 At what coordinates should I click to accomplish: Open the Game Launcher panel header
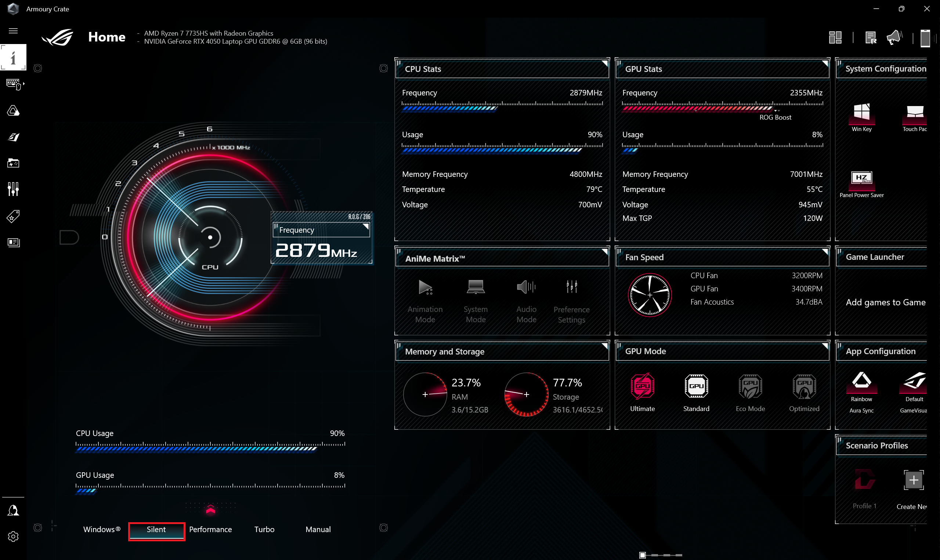[x=882, y=257]
